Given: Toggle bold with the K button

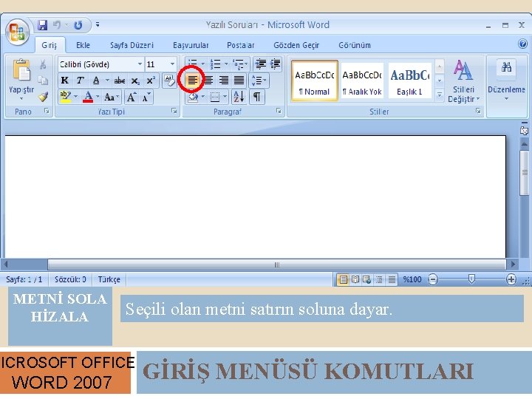Looking at the screenshot, I should tap(65, 81).
